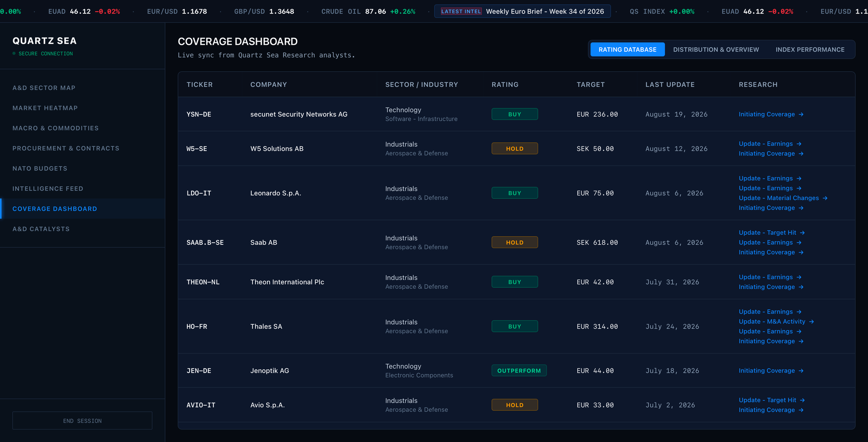Click target price EUR 236.00
Image resolution: width=868 pixels, height=442 pixels.
tap(597, 114)
